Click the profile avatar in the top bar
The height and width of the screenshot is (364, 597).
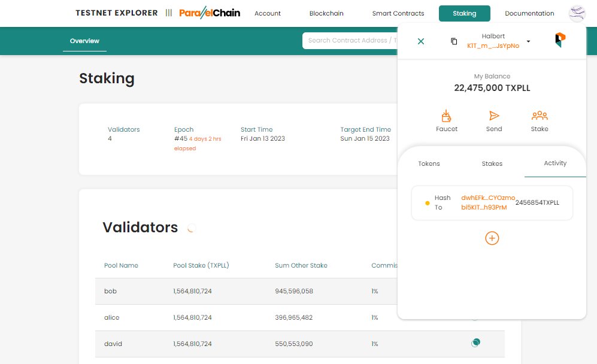[577, 13]
